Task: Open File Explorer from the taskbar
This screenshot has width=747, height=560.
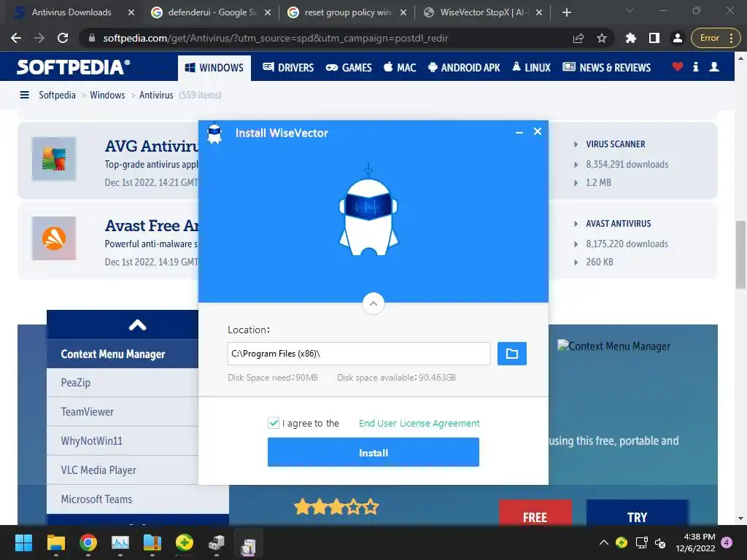Action: coord(55,542)
